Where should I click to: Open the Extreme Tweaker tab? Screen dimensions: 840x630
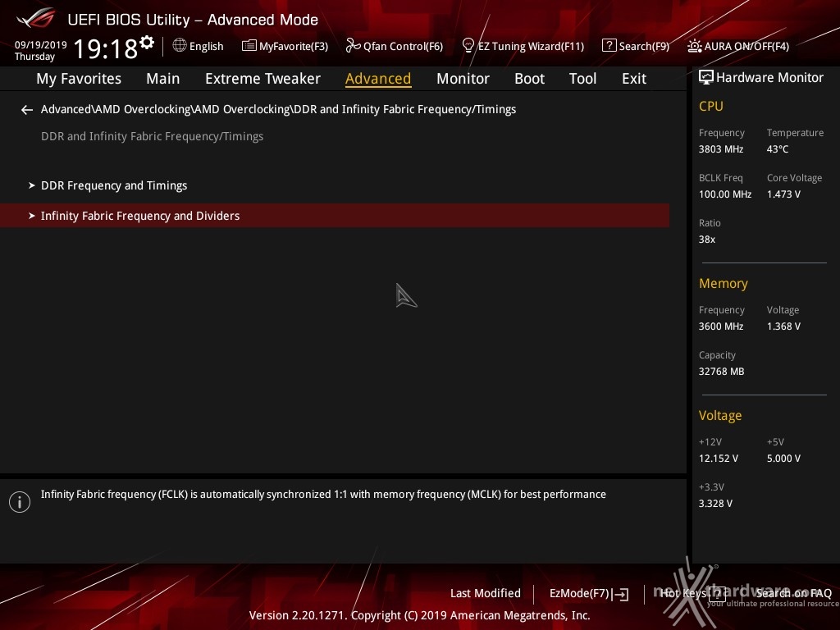pyautogui.click(x=262, y=79)
